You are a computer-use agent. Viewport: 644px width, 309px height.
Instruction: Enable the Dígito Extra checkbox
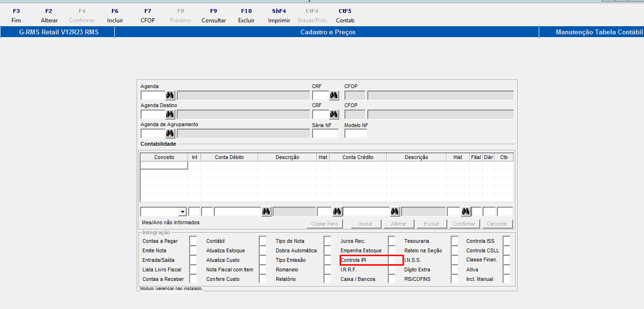[454, 269]
